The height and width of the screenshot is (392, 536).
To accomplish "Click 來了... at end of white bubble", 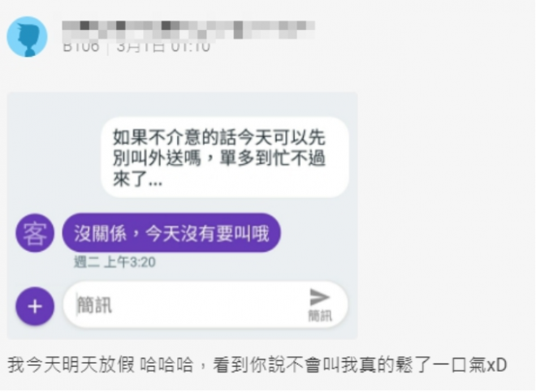I will pyautogui.click(x=137, y=179).
